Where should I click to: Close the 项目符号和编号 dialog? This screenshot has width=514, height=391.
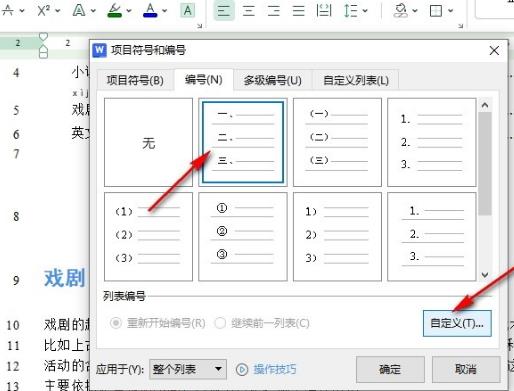coord(494,51)
